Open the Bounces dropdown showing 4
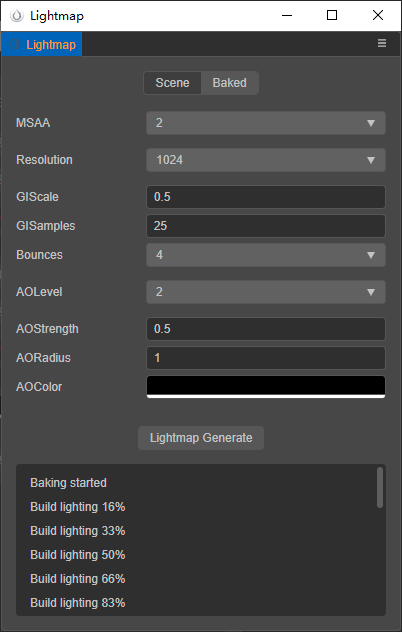 pyautogui.click(x=266, y=255)
